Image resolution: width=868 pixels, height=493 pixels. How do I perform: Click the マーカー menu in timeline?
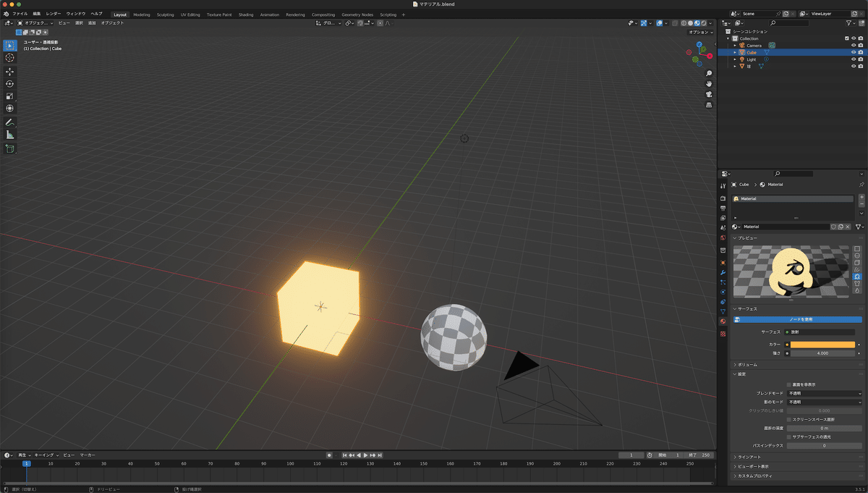(x=88, y=455)
